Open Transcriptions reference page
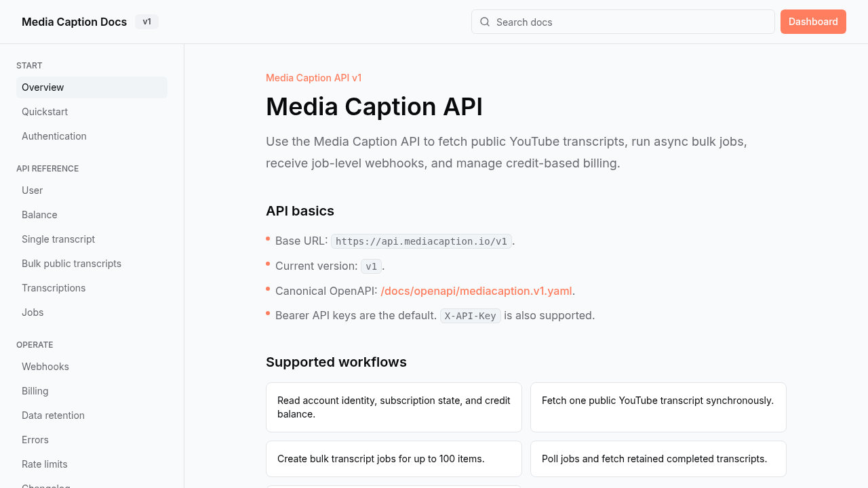The image size is (868, 488). pos(92,288)
